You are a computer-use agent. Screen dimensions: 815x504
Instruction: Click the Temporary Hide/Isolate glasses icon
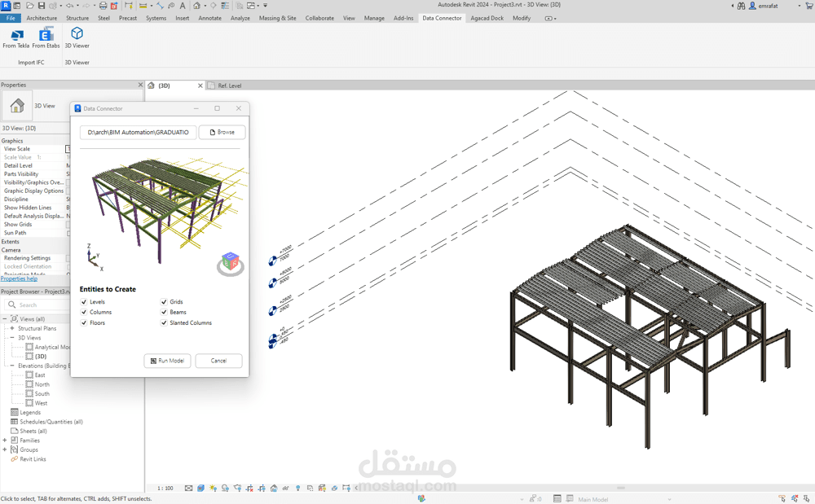point(285,488)
